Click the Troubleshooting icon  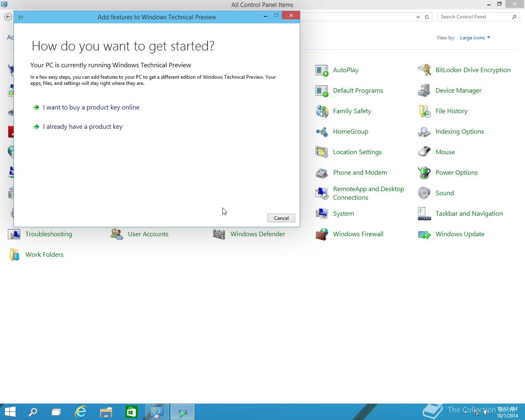[14, 234]
